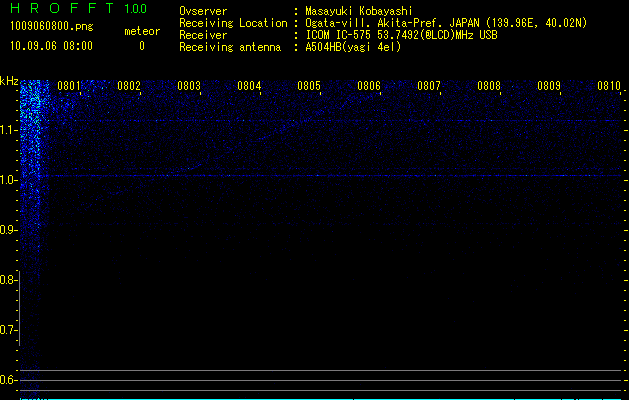Click the meteor count value 0
Viewport: 629px width, 400px height.
click(x=142, y=46)
